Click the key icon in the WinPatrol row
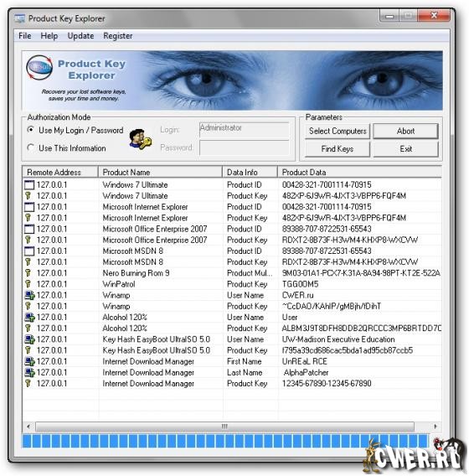 (28, 284)
